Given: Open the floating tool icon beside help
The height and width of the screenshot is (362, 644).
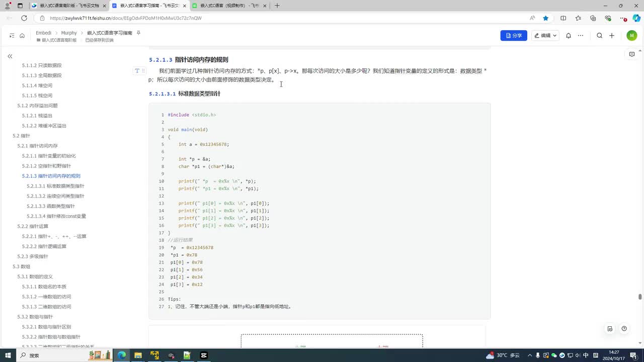Looking at the screenshot, I should point(610,329).
